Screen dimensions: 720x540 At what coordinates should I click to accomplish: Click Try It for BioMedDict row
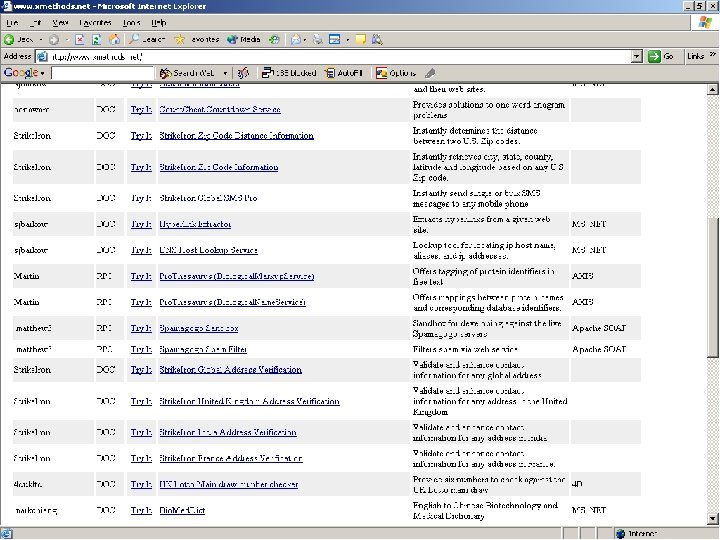pos(141,511)
